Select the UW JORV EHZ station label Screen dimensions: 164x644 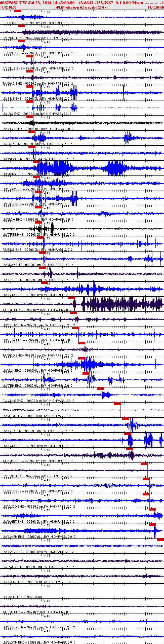(38, 174)
